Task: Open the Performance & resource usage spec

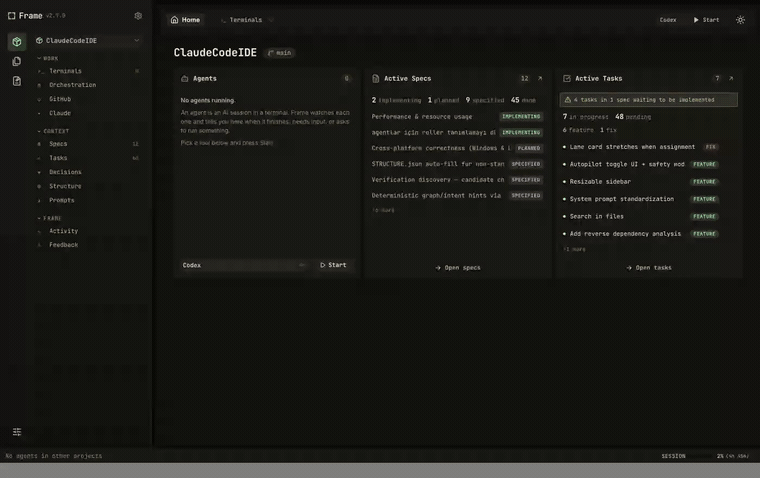Action: coord(457,117)
